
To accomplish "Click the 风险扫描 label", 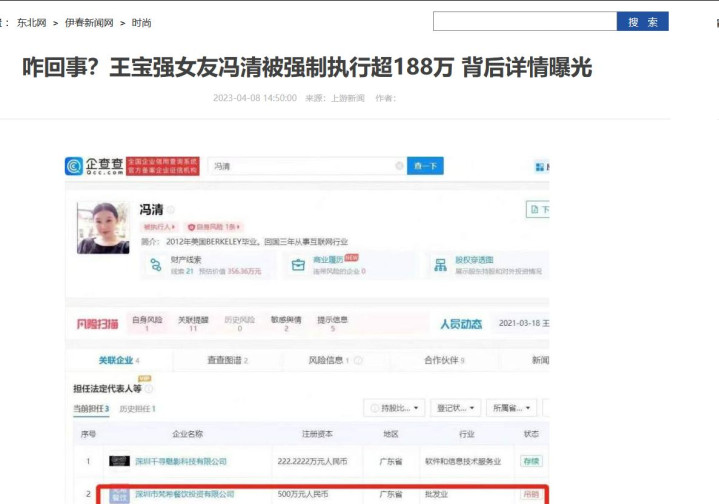I will click(x=97, y=324).
